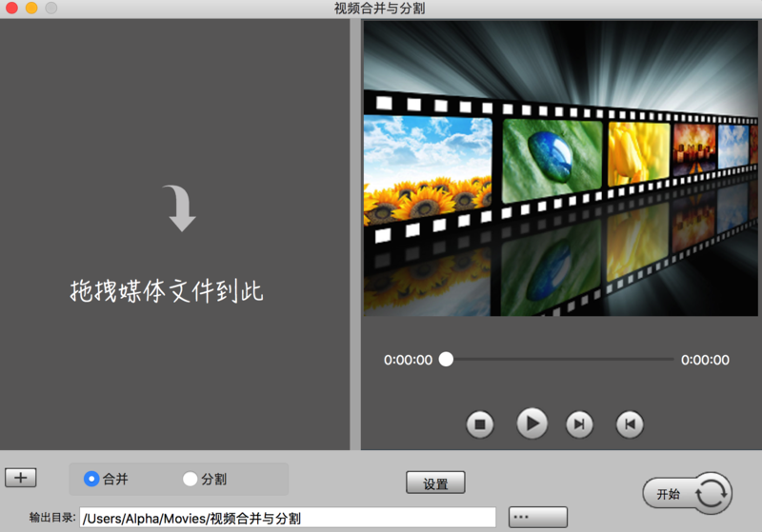Image resolution: width=762 pixels, height=532 pixels.
Task: Start processing with the 开始 button
Action: [x=687, y=494]
